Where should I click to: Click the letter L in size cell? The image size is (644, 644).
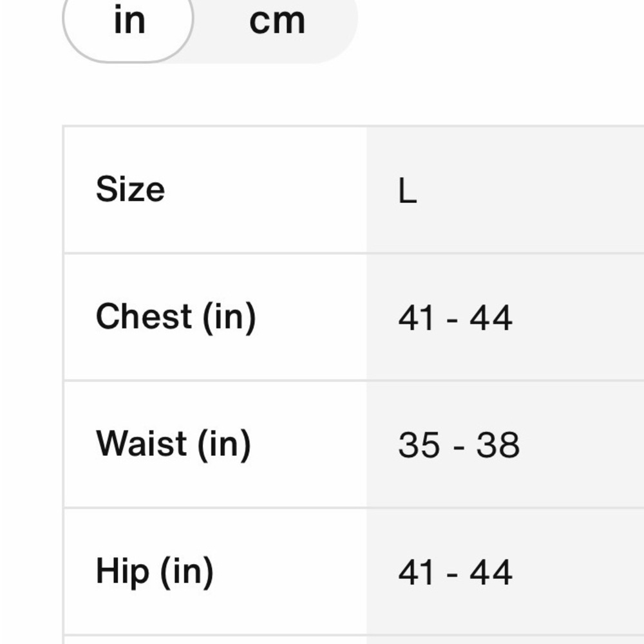click(x=408, y=191)
